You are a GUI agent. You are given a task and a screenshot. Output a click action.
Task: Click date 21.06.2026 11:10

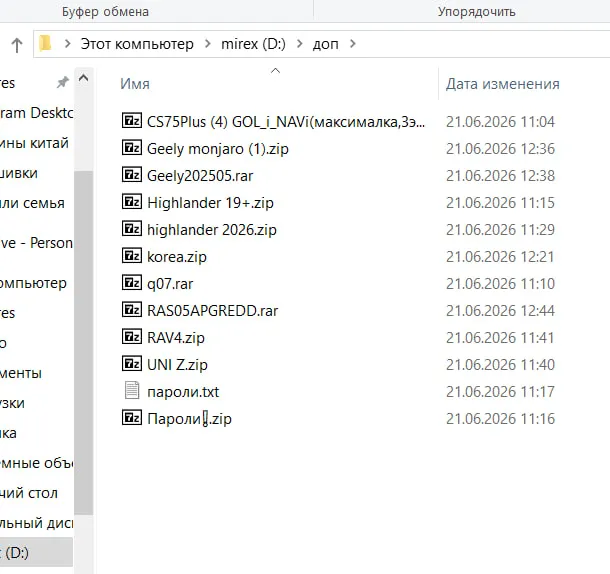[x=500, y=284]
